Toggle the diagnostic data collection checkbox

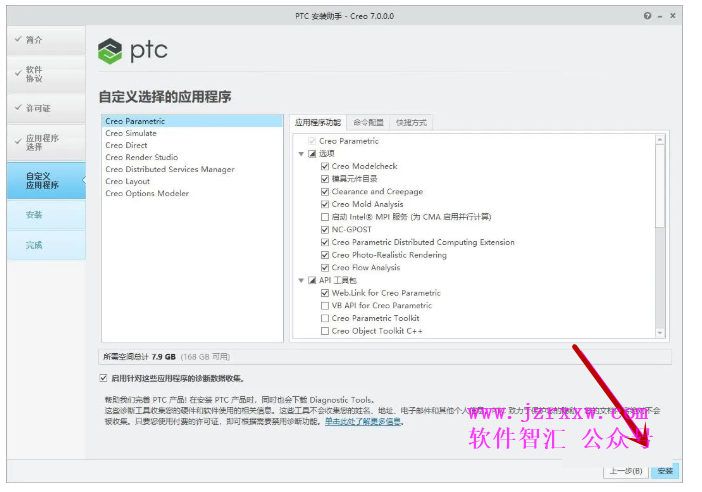(103, 378)
